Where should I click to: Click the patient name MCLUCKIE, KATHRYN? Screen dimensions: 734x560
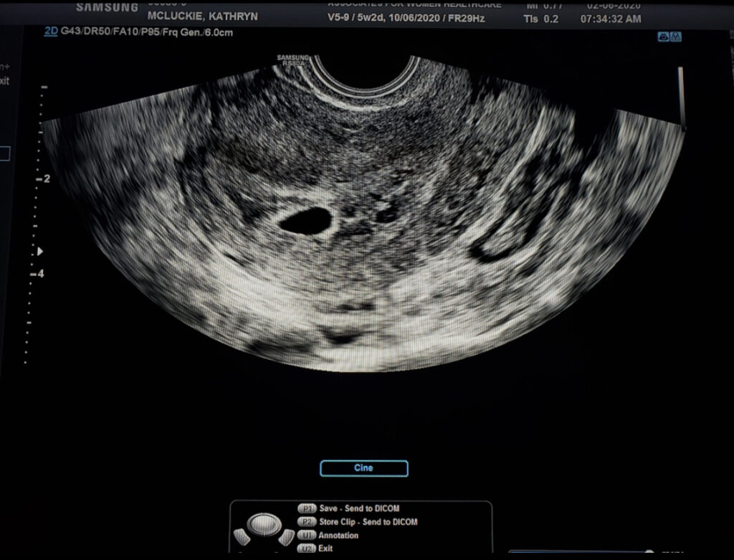203,16
